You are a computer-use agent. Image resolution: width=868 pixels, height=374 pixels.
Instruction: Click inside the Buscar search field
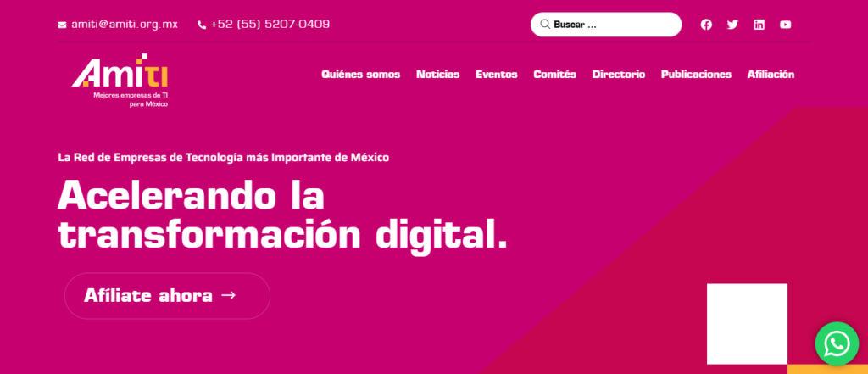606,25
